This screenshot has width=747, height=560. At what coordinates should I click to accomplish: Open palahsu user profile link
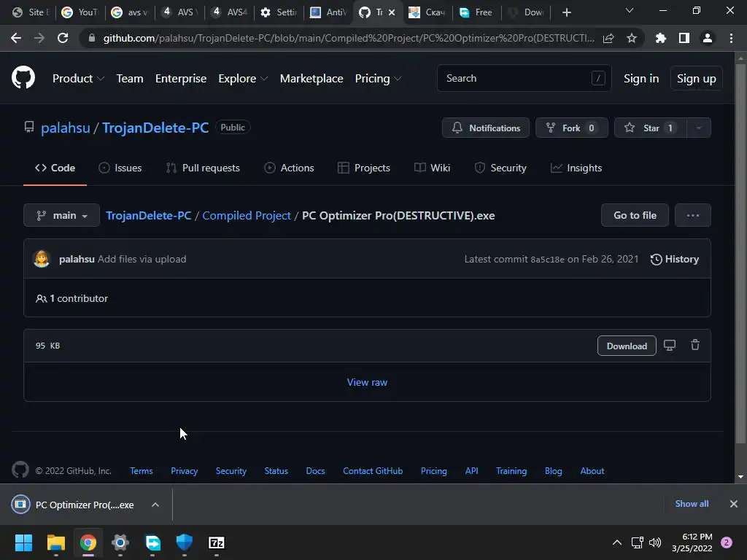[x=65, y=128]
